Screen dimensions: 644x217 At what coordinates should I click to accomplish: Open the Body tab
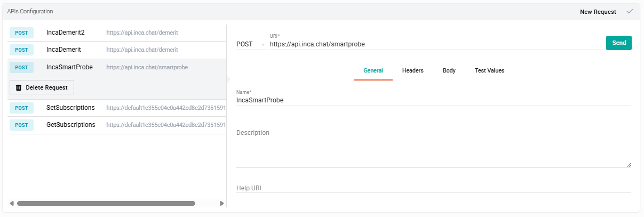[x=449, y=70]
